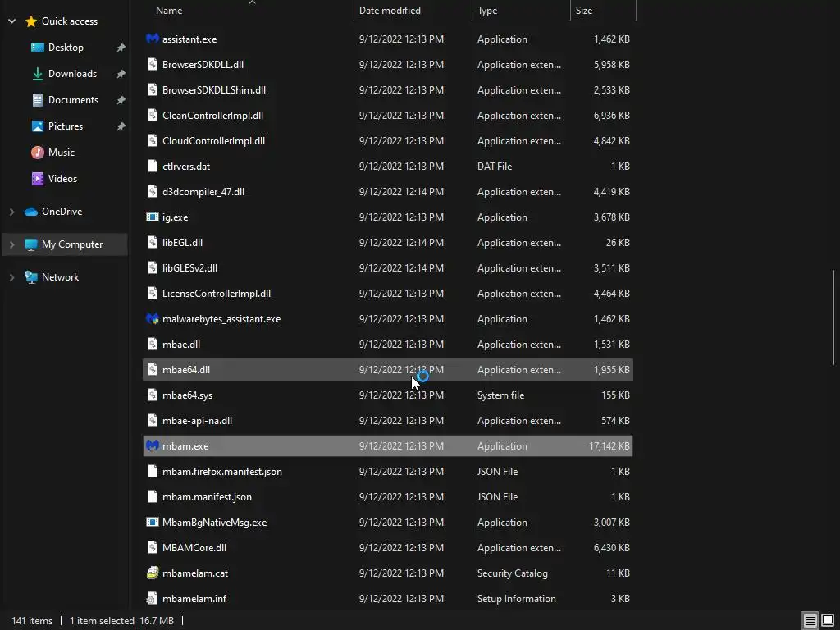Click the My Computer monitor icon

pos(31,244)
